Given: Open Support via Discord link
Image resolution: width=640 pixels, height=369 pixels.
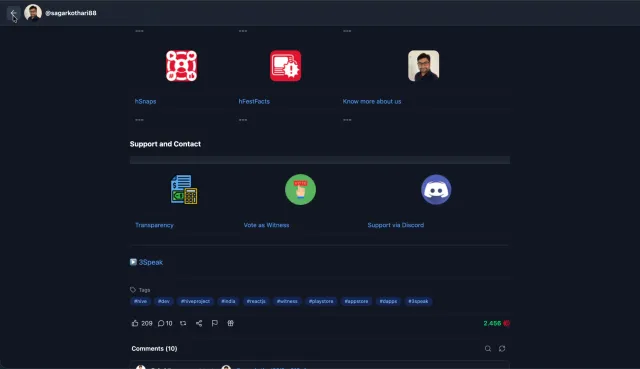Looking at the screenshot, I should click(396, 225).
